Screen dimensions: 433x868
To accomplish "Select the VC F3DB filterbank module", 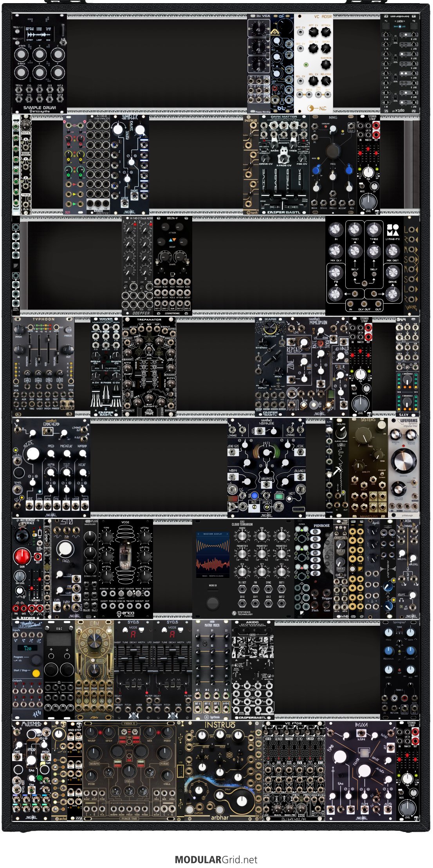I will coord(294,770).
